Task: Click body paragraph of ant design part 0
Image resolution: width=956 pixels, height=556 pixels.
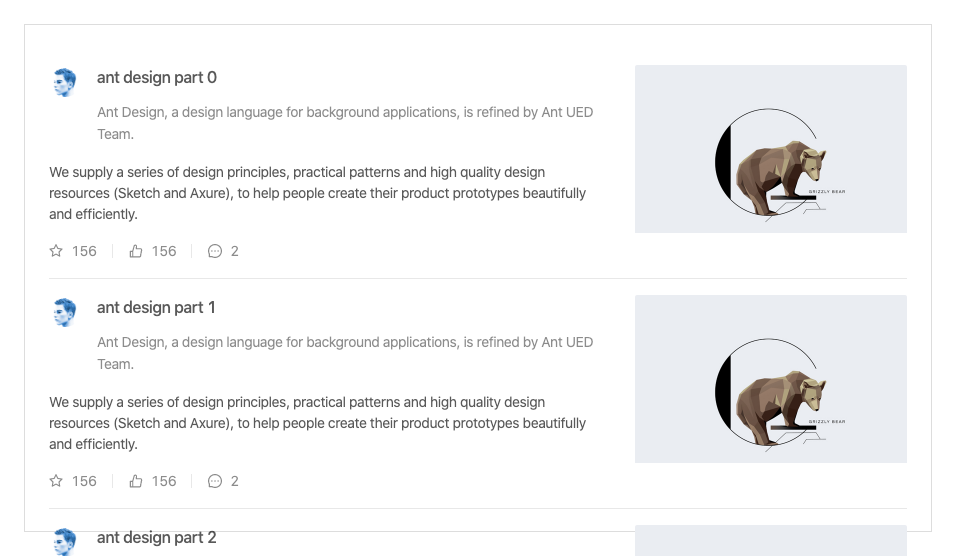Action: point(317,193)
